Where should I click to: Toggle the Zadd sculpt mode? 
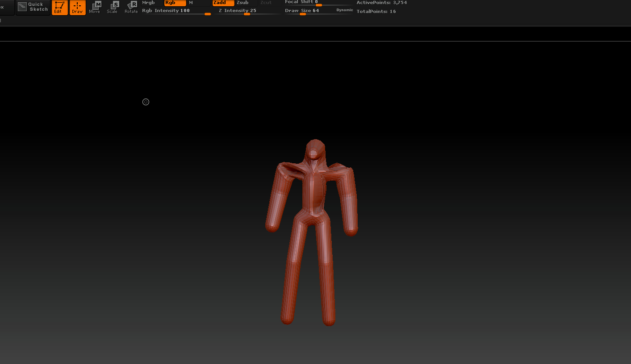(x=223, y=3)
